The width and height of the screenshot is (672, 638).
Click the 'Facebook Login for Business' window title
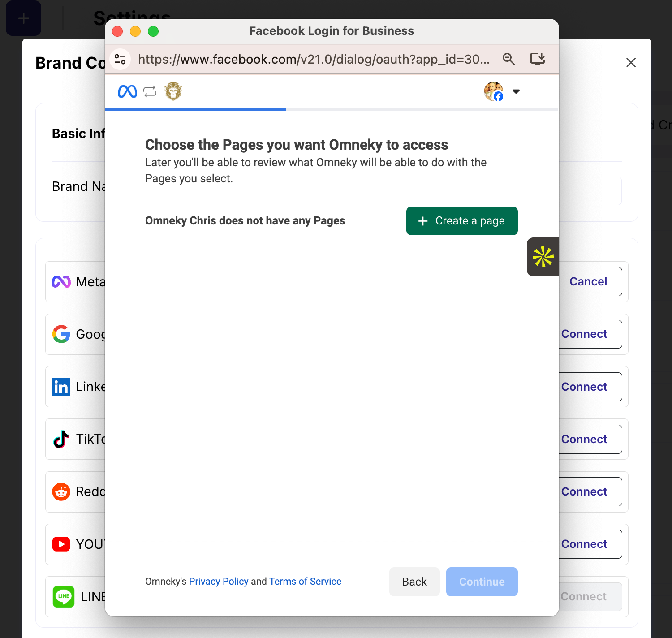[332, 31]
